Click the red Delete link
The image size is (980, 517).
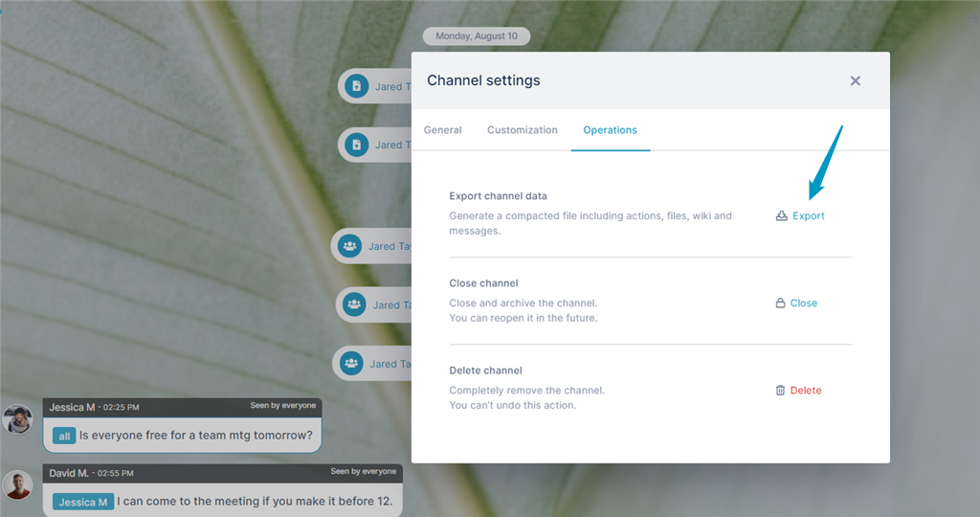806,390
